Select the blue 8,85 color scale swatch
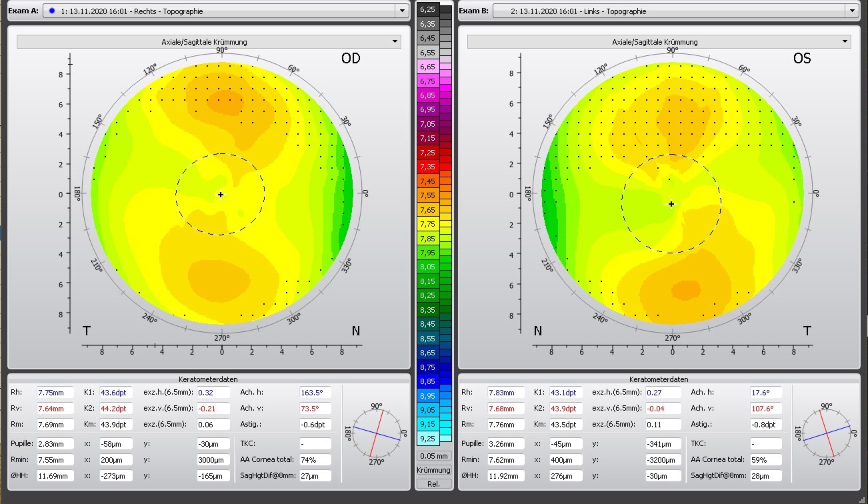868x504 pixels. (427, 381)
